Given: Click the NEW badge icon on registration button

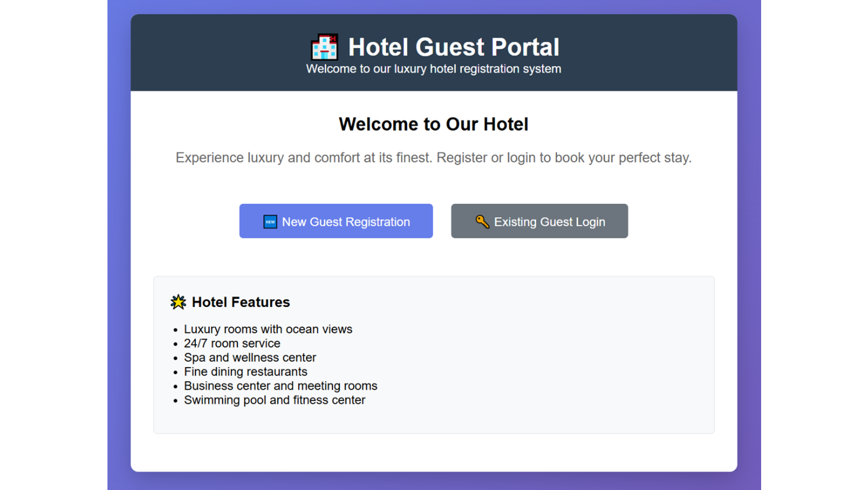Looking at the screenshot, I should pyautogui.click(x=270, y=222).
